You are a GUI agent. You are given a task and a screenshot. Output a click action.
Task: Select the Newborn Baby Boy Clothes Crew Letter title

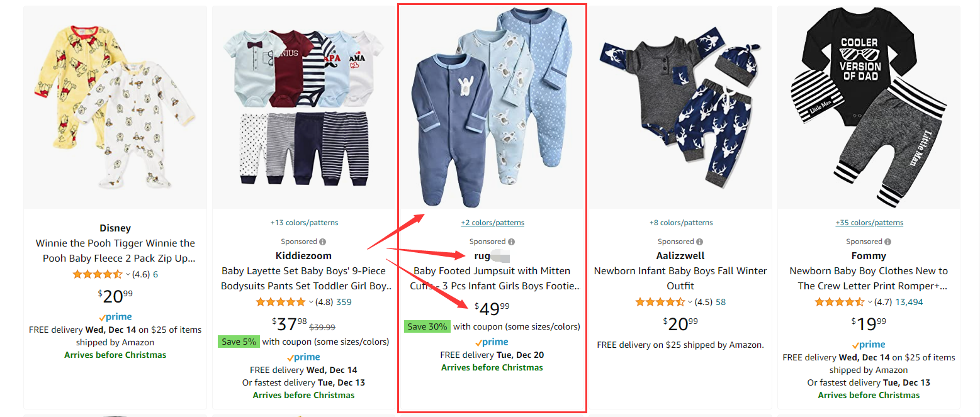[x=869, y=279]
